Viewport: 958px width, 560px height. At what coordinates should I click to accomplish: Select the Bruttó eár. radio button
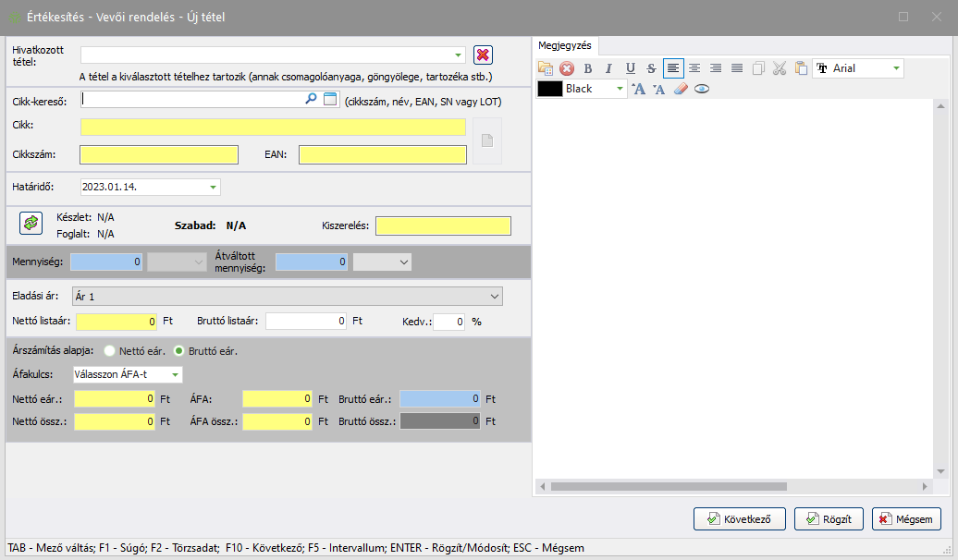coord(179,351)
